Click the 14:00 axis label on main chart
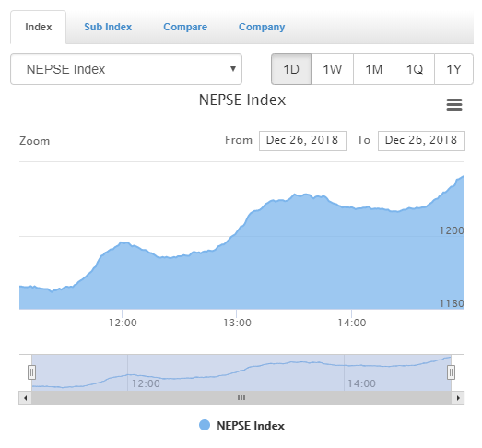The height and width of the screenshot is (448, 482). click(352, 323)
